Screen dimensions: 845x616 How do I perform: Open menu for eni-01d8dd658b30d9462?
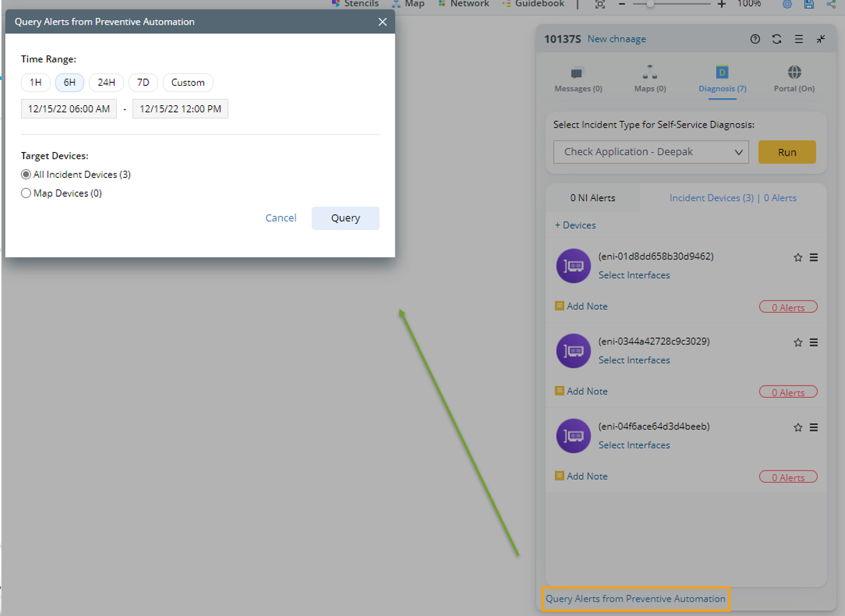click(814, 258)
